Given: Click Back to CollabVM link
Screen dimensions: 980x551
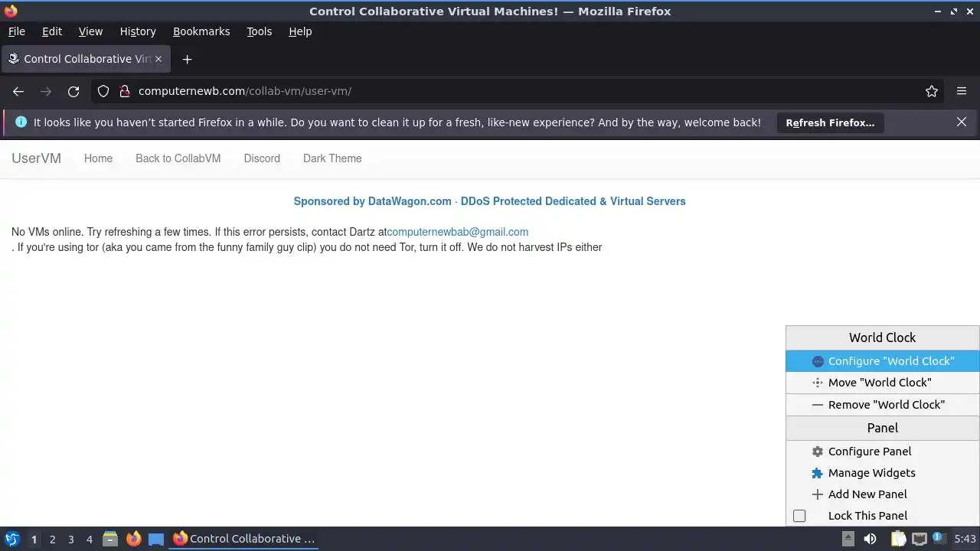Looking at the screenshot, I should coord(178,158).
